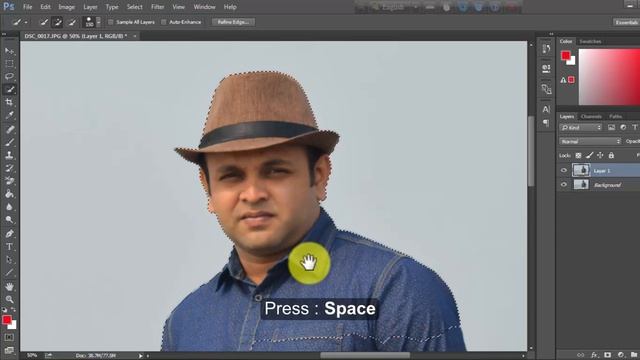The height and width of the screenshot is (360, 640).
Task: Pick a color in the red gradient field
Action: click(x=609, y=77)
